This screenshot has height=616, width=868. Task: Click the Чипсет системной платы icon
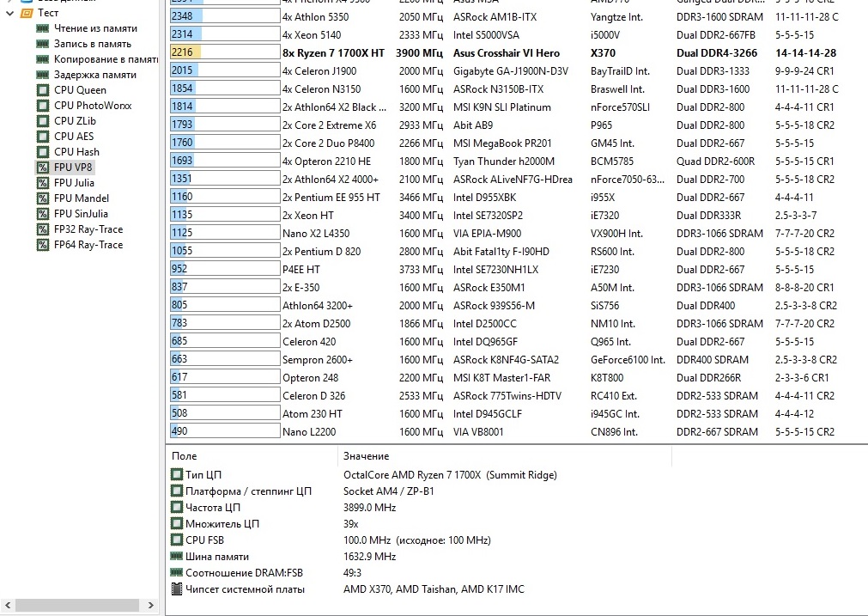click(177, 589)
